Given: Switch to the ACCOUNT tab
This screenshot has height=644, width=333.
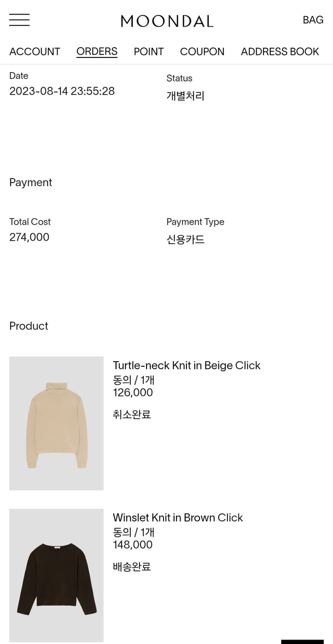Looking at the screenshot, I should click(34, 51).
